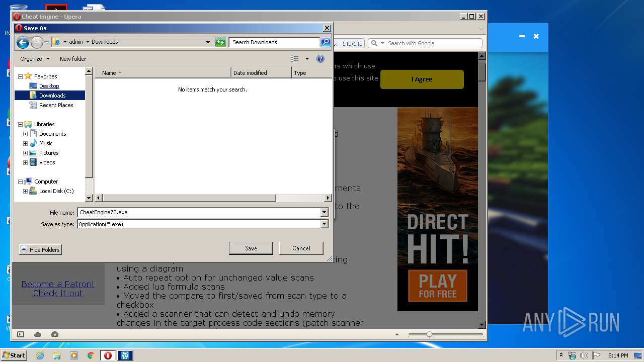The width and height of the screenshot is (644, 362).
Task: Select admin in address path
Action: 76,42
